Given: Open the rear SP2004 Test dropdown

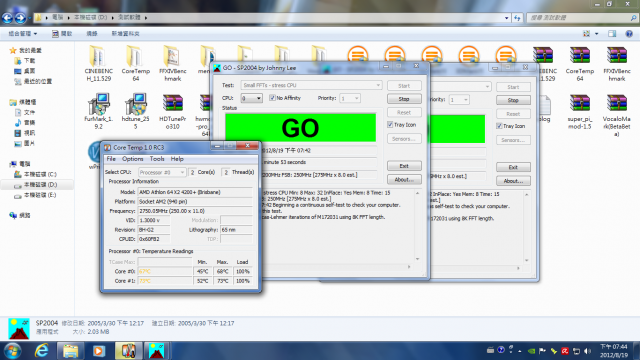Looking at the screenshot, I should [x=461, y=87].
